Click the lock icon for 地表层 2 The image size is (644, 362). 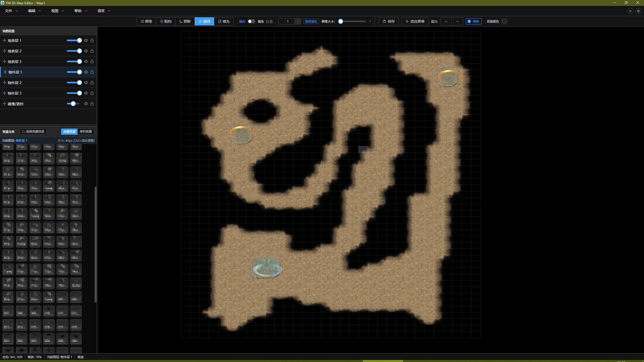coord(92,51)
